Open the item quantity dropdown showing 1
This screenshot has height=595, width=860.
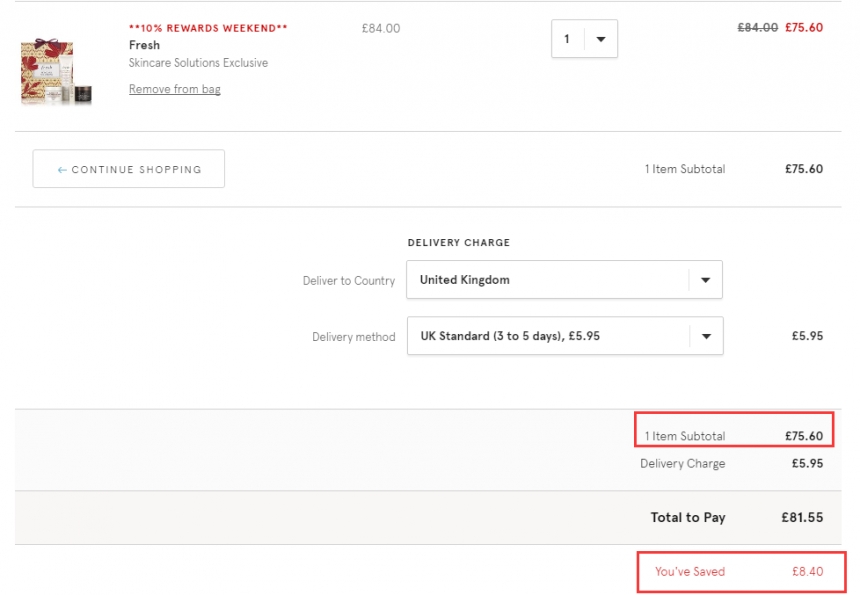568,40
